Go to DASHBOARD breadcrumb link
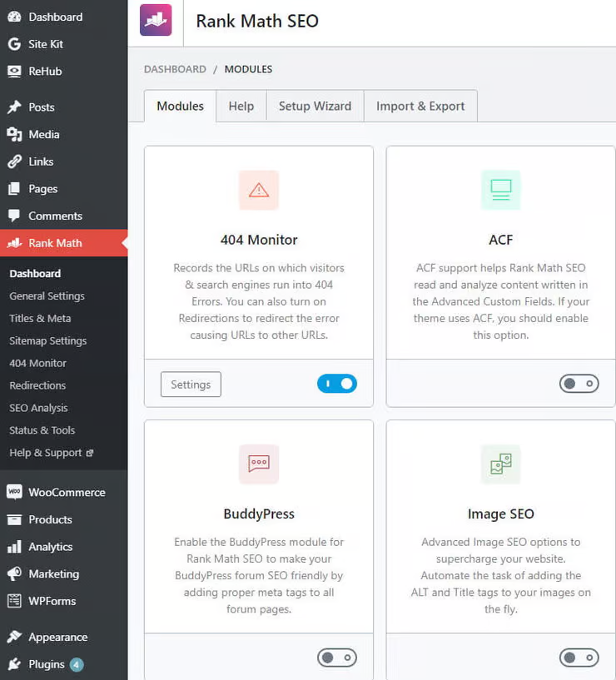The image size is (616, 680). pos(175,69)
